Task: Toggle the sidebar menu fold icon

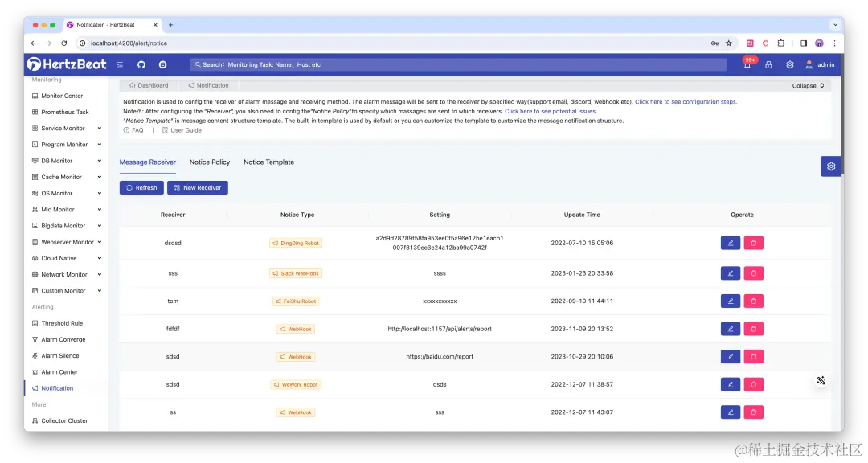Action: coord(120,64)
